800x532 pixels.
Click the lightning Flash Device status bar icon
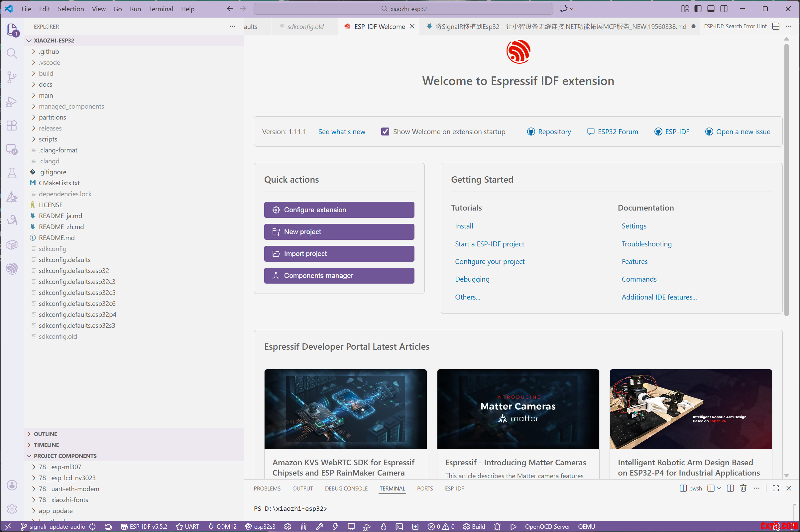(335, 526)
